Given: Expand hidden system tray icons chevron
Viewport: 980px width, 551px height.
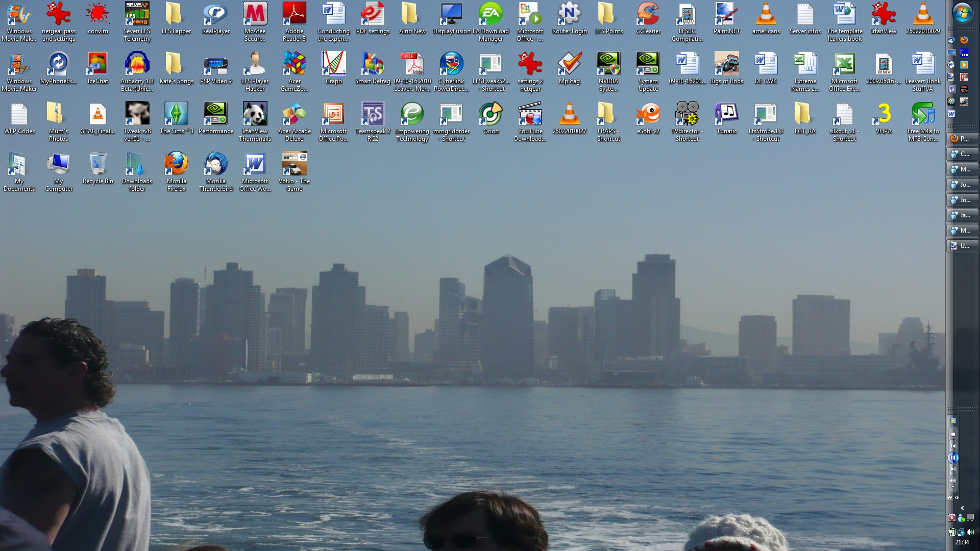Looking at the screenshot, I should [x=962, y=508].
